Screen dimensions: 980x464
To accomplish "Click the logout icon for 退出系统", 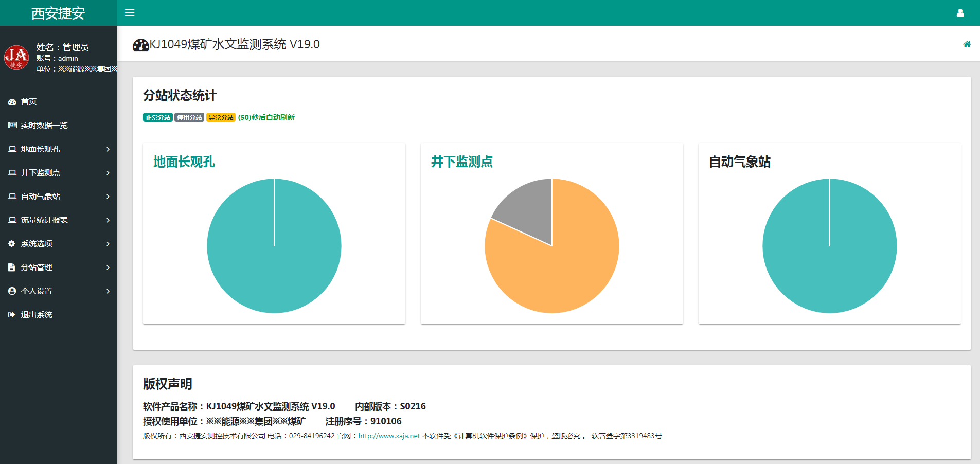I will pyautogui.click(x=12, y=315).
